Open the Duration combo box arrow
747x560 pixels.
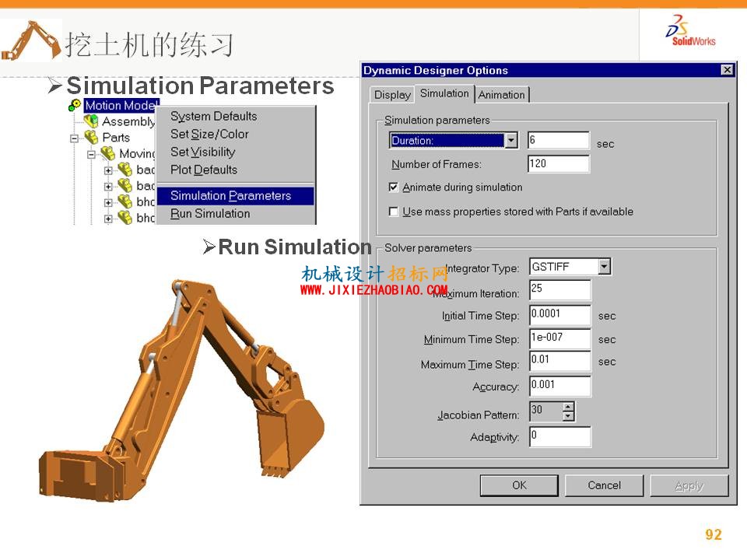(510, 141)
